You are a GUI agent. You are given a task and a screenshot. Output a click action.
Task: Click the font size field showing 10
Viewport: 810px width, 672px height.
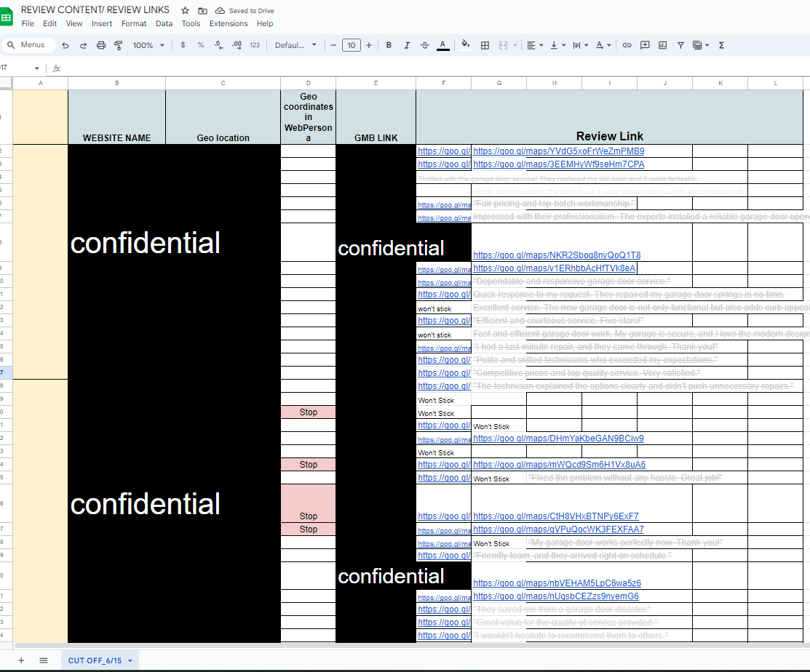pos(352,45)
